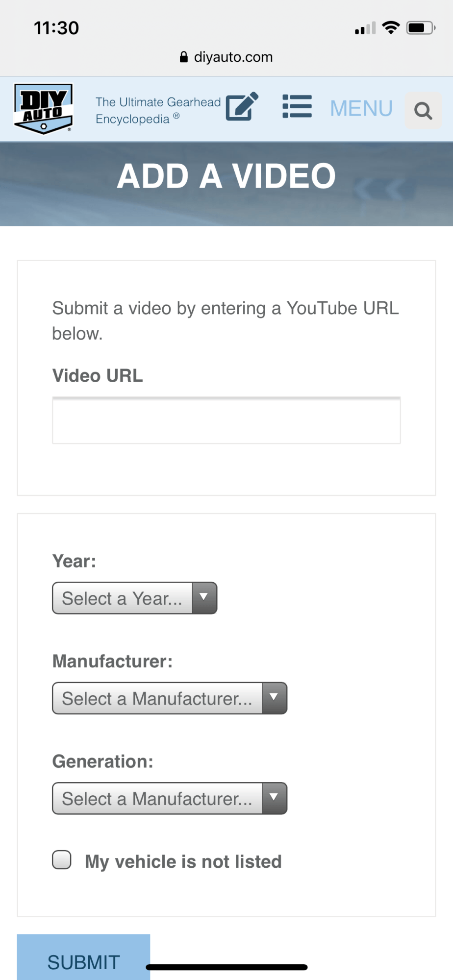Tap the Wi-Fi status icon
This screenshot has height=980, width=453.
tap(391, 28)
